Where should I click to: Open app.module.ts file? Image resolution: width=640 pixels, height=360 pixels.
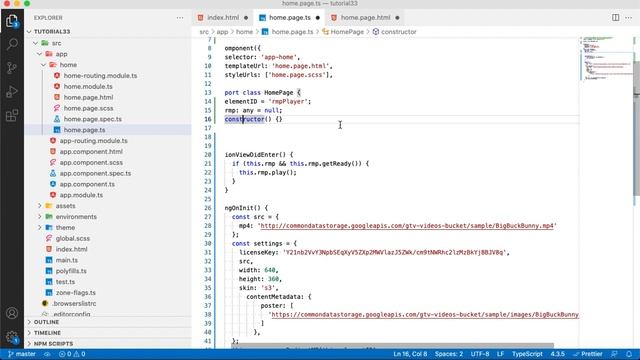81,195
